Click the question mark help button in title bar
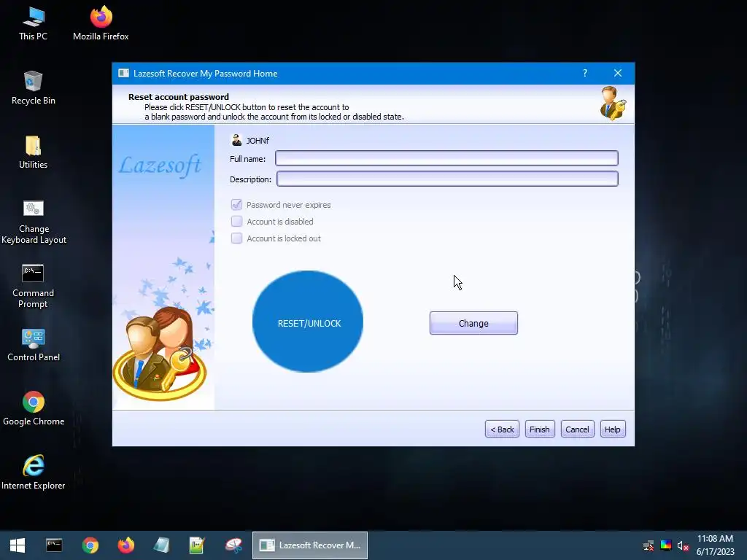 [585, 73]
